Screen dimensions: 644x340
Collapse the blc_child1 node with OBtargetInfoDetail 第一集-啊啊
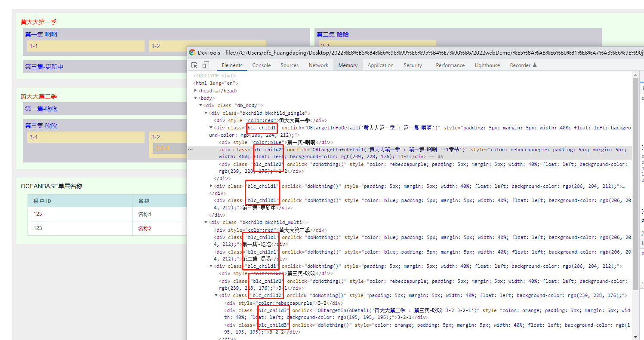211,128
